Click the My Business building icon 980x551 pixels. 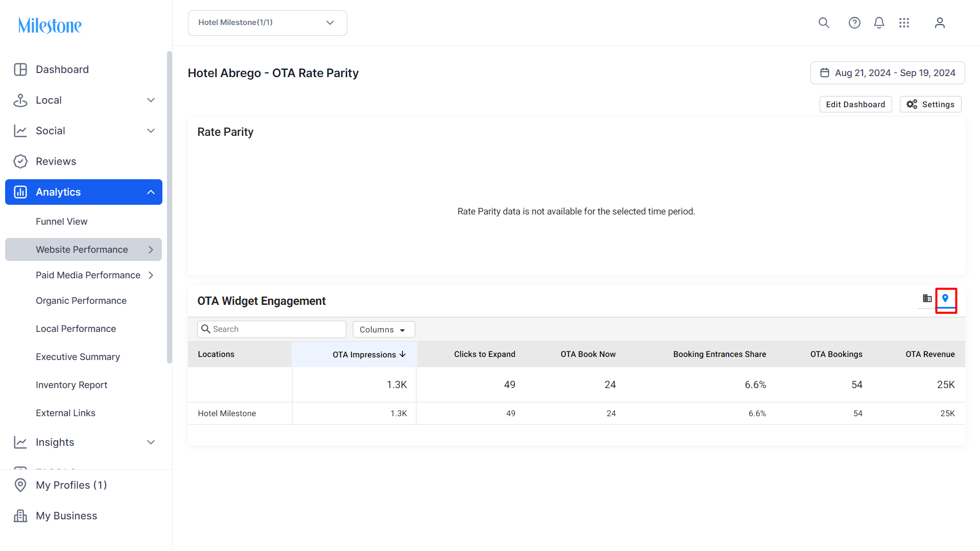tap(20, 516)
